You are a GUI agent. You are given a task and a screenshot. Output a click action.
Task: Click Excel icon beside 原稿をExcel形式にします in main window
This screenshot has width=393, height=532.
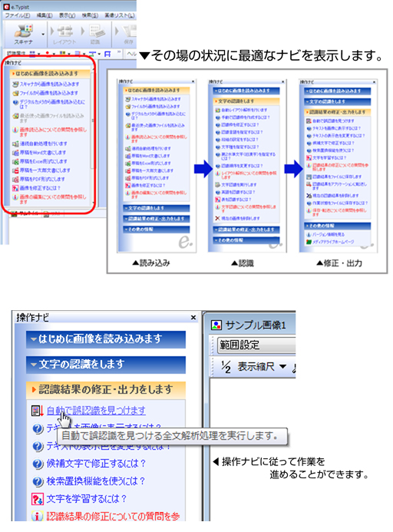click(15, 161)
